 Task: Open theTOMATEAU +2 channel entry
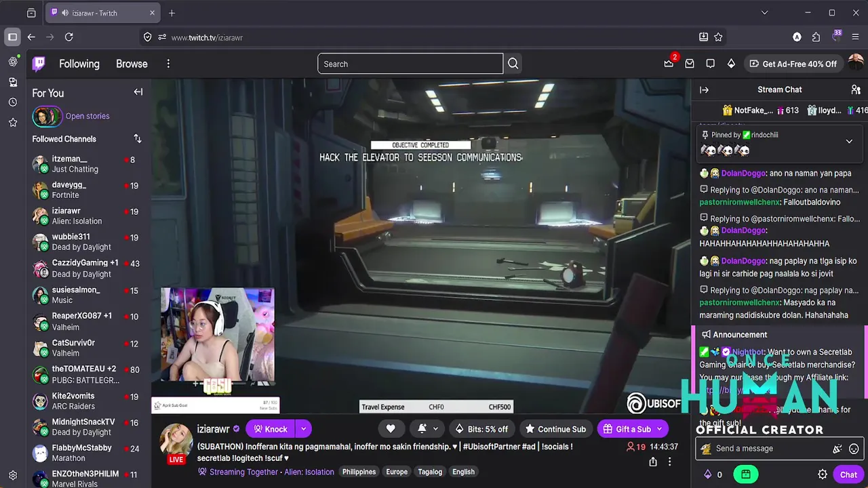(x=87, y=374)
